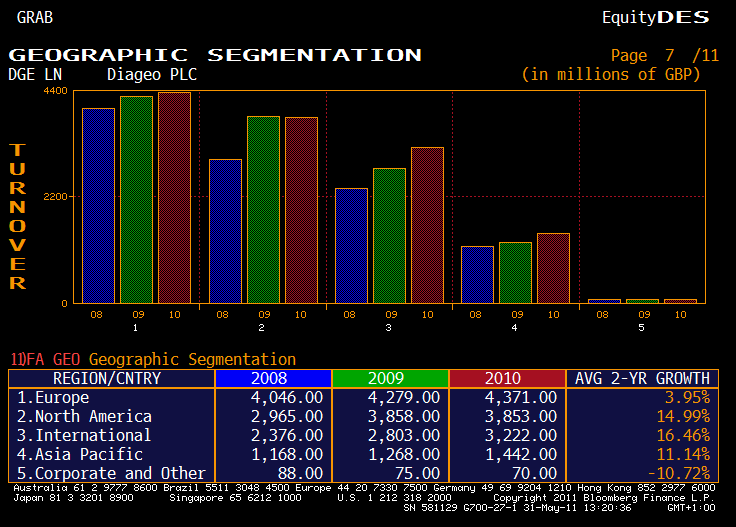
Task: Select the Asia Pacific row label
Action: [80, 454]
